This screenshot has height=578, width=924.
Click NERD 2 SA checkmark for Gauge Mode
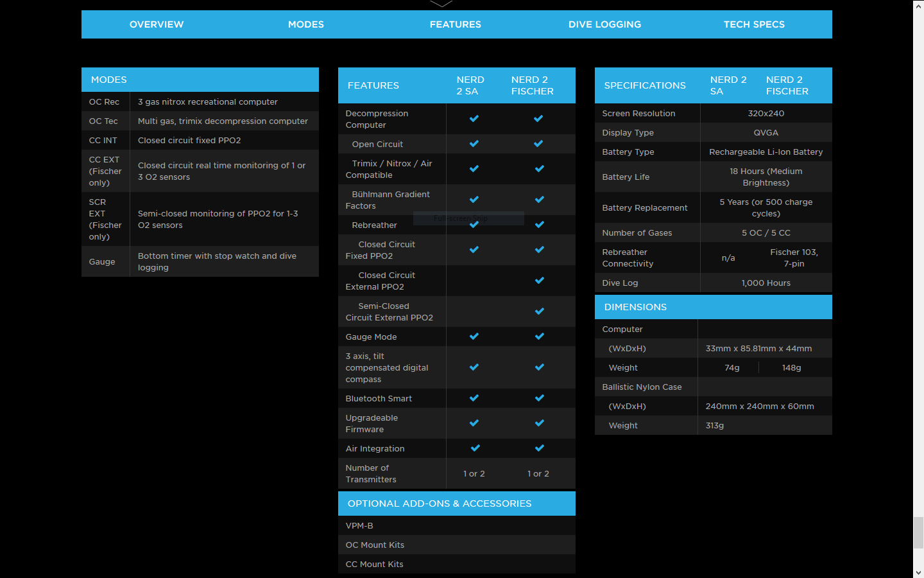click(x=474, y=337)
